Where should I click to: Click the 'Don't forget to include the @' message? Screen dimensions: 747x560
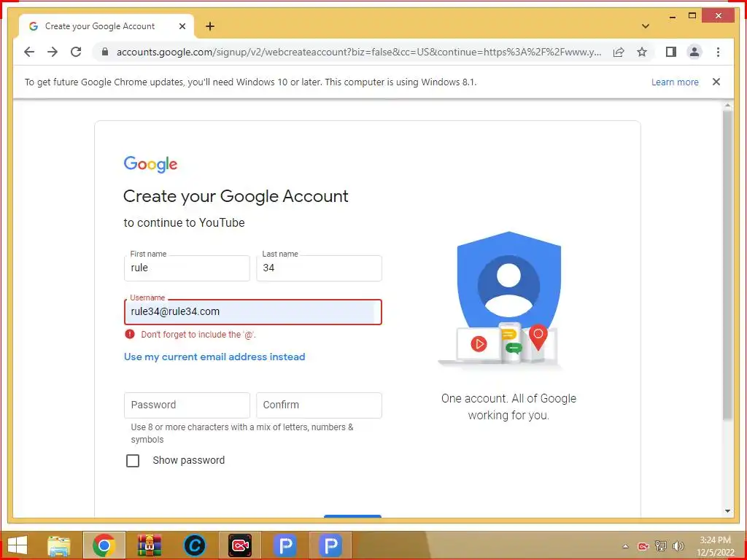point(198,334)
